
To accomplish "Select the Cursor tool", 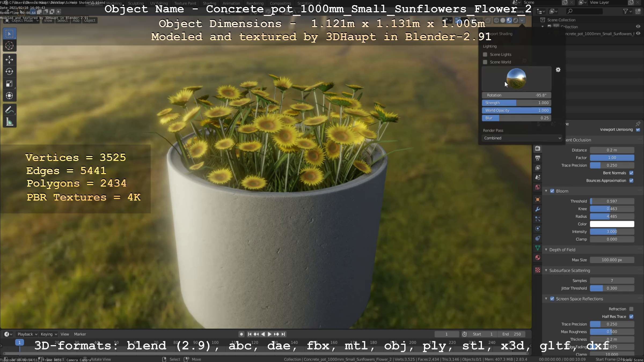I will pos(9,46).
